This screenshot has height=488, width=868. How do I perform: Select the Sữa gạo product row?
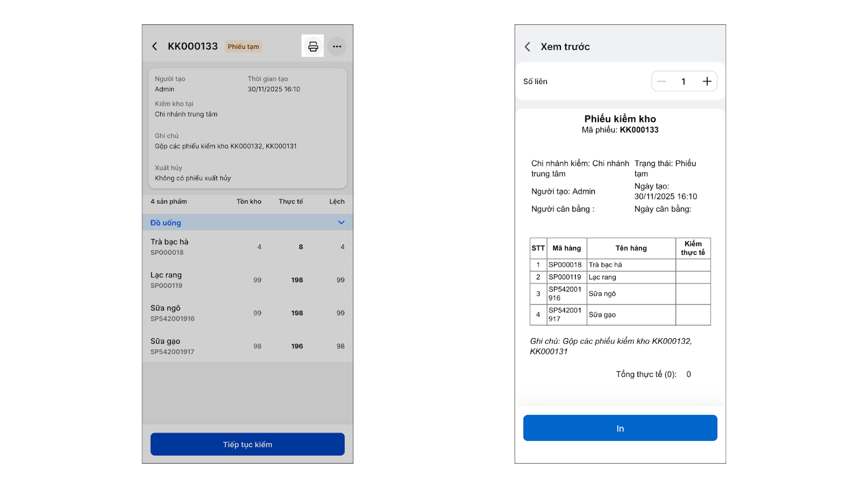pos(247,346)
